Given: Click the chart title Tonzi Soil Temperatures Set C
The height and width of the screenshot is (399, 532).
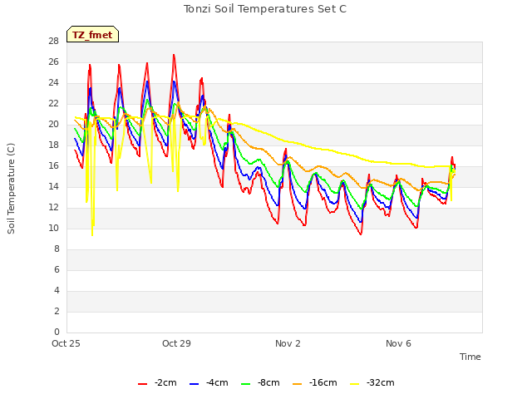Looking at the screenshot, I should tap(265, 9).
